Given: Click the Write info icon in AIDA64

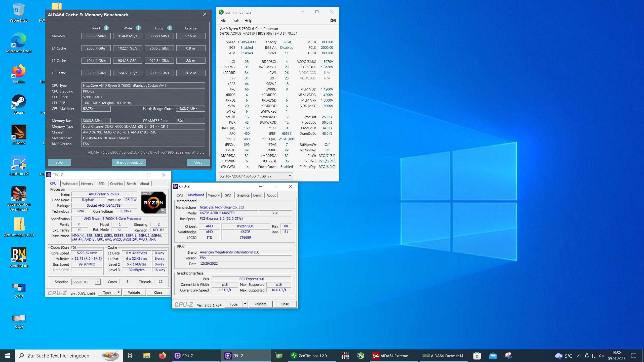Looking at the screenshot, I should click(x=138, y=28).
